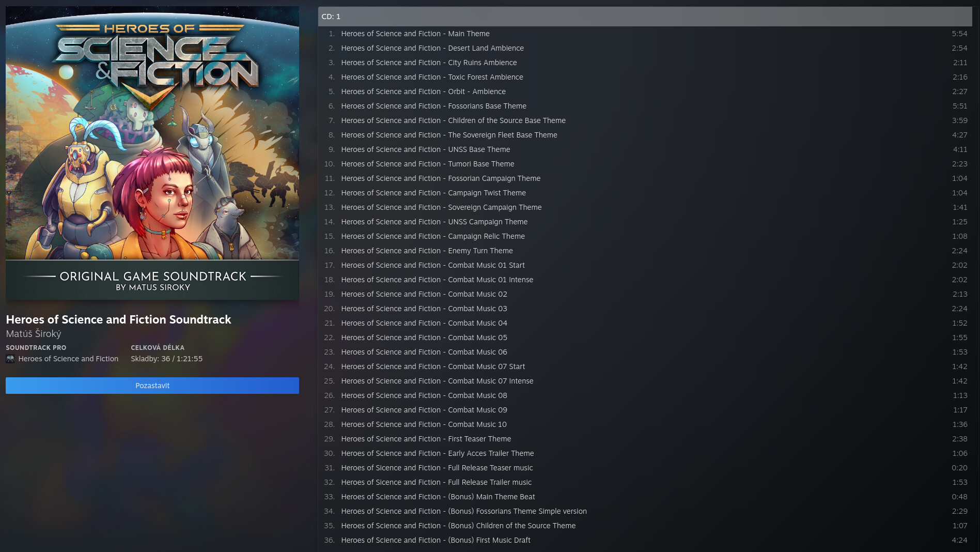Play the Combat Music 07 Start track

(x=432, y=366)
